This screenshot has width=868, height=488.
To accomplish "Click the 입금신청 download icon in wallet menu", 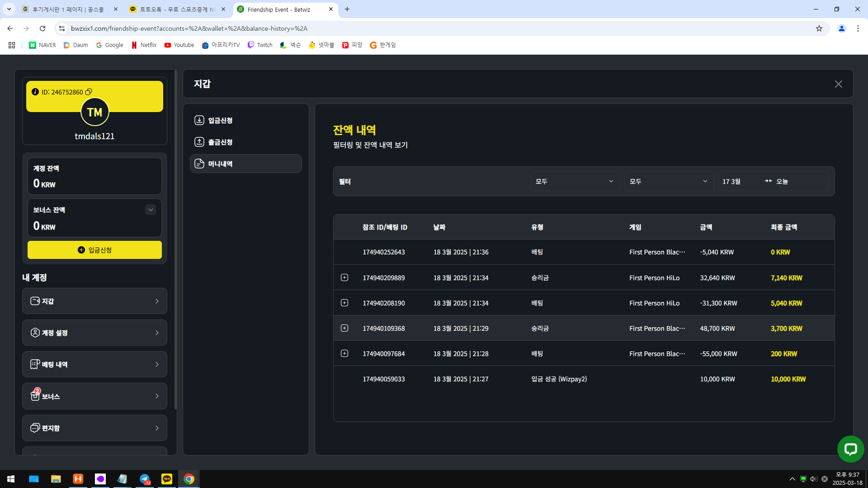I will point(199,120).
